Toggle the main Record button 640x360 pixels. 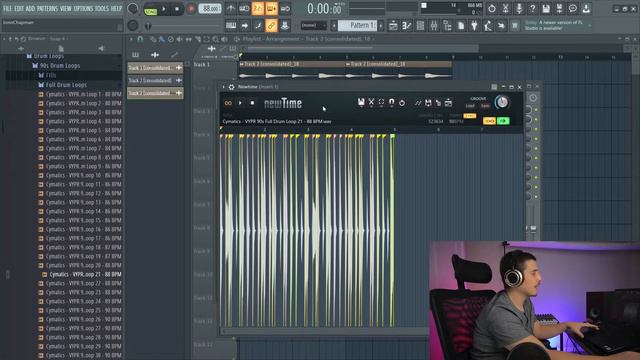click(191, 9)
